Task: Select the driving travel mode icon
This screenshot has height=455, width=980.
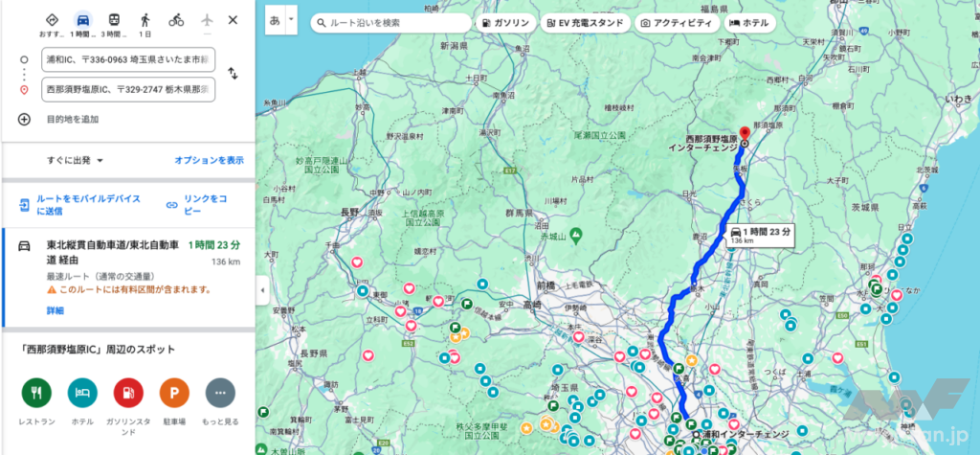Action: 83,20
